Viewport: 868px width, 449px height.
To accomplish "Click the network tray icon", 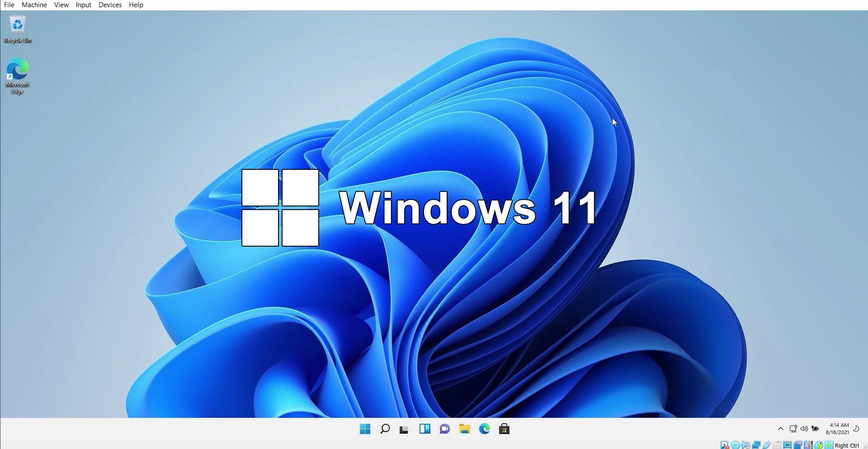I will tap(793, 429).
